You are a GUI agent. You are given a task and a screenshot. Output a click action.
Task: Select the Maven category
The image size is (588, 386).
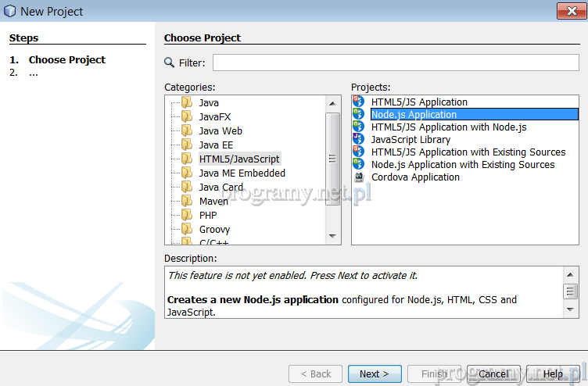coord(213,201)
